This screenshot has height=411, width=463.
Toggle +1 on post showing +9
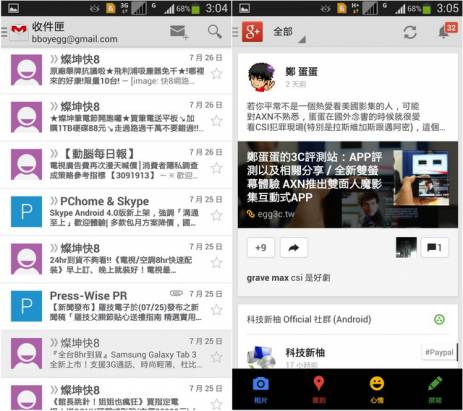pyautogui.click(x=261, y=248)
